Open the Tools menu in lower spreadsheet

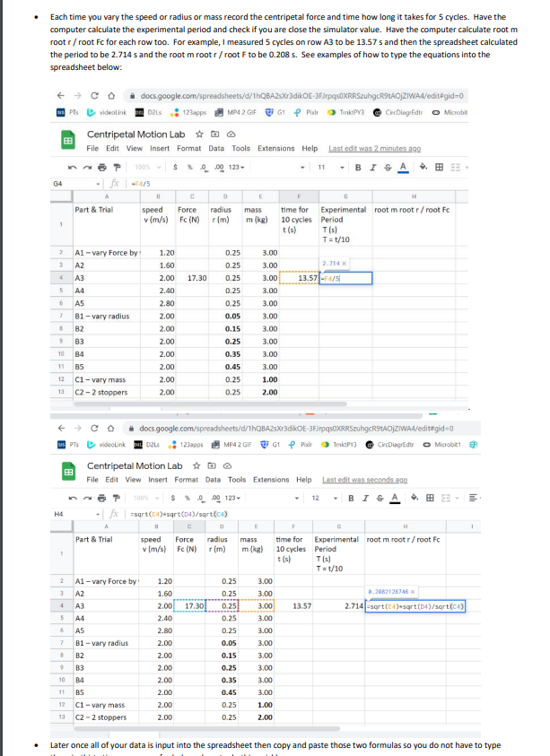[x=237, y=480]
